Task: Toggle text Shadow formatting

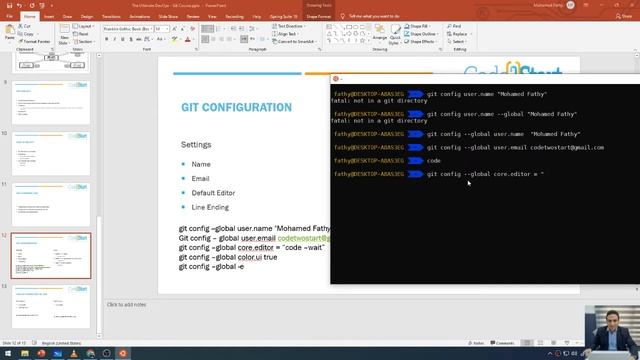Action: coord(131,40)
